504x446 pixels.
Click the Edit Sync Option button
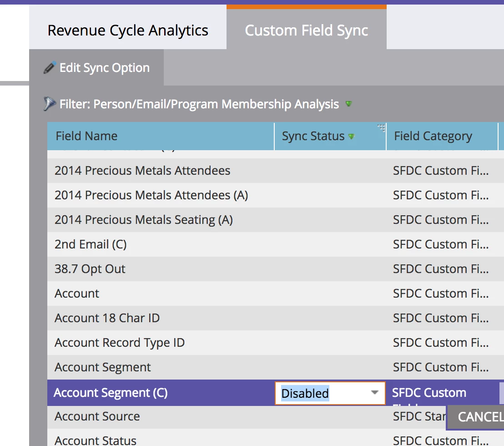point(96,67)
